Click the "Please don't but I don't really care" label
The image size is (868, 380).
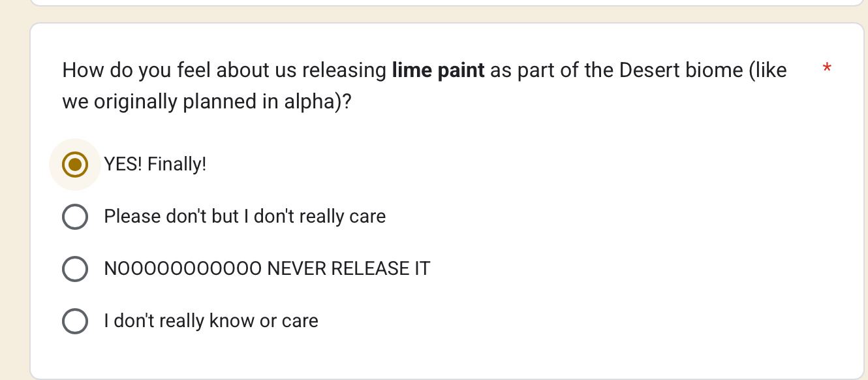point(245,217)
